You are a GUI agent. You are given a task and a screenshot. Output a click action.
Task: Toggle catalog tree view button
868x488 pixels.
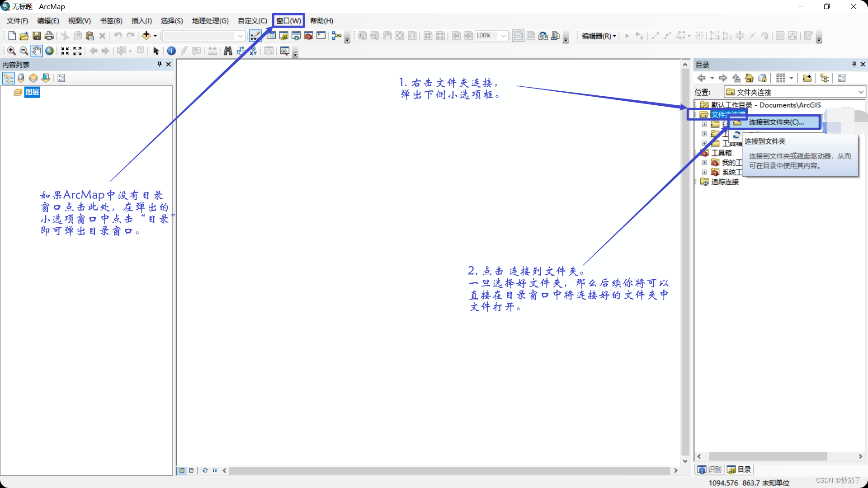coord(825,78)
